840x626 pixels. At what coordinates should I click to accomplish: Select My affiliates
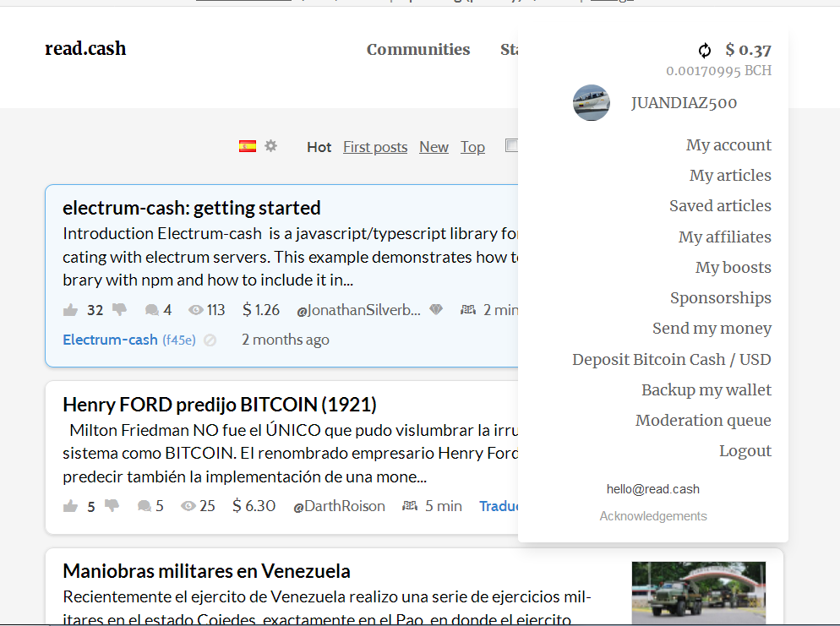(725, 237)
